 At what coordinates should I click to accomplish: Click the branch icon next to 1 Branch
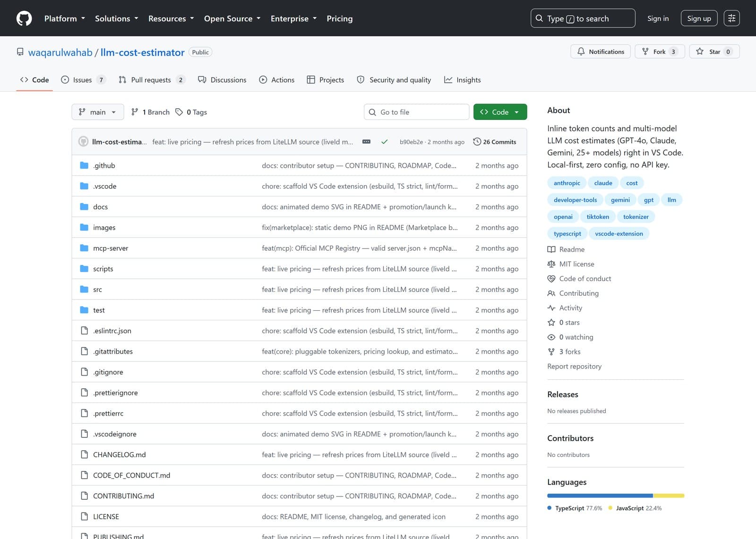click(x=135, y=112)
